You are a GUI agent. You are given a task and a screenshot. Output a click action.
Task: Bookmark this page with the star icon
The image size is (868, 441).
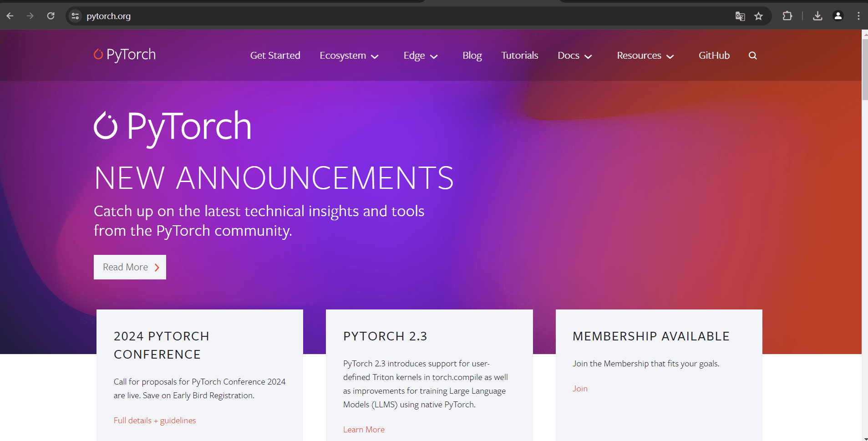click(x=758, y=16)
